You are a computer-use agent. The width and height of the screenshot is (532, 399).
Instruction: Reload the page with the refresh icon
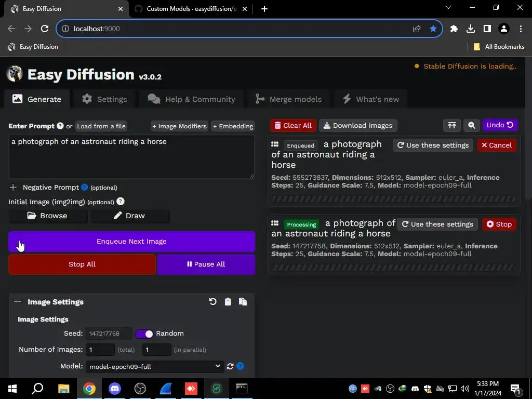[x=45, y=29]
